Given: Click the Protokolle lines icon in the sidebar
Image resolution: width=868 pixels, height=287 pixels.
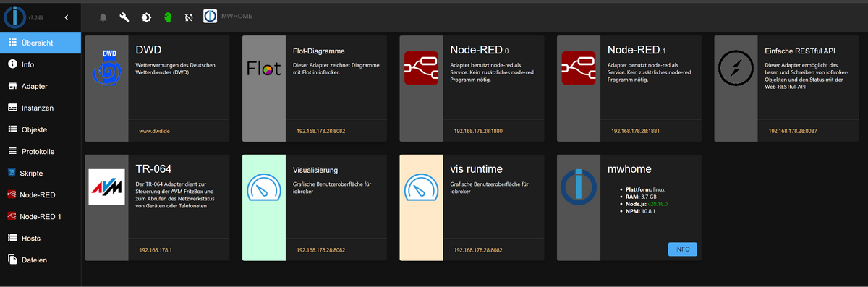Looking at the screenshot, I should click(12, 151).
